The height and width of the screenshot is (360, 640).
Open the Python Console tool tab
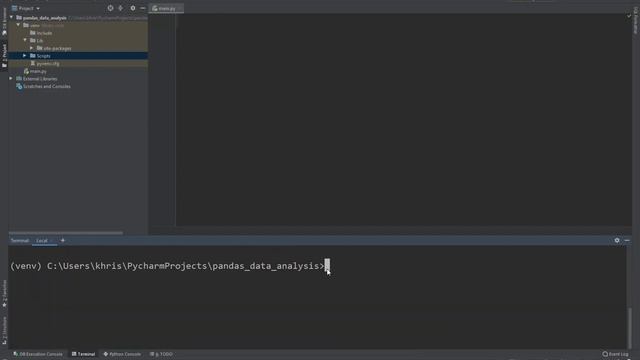pyautogui.click(x=122, y=354)
